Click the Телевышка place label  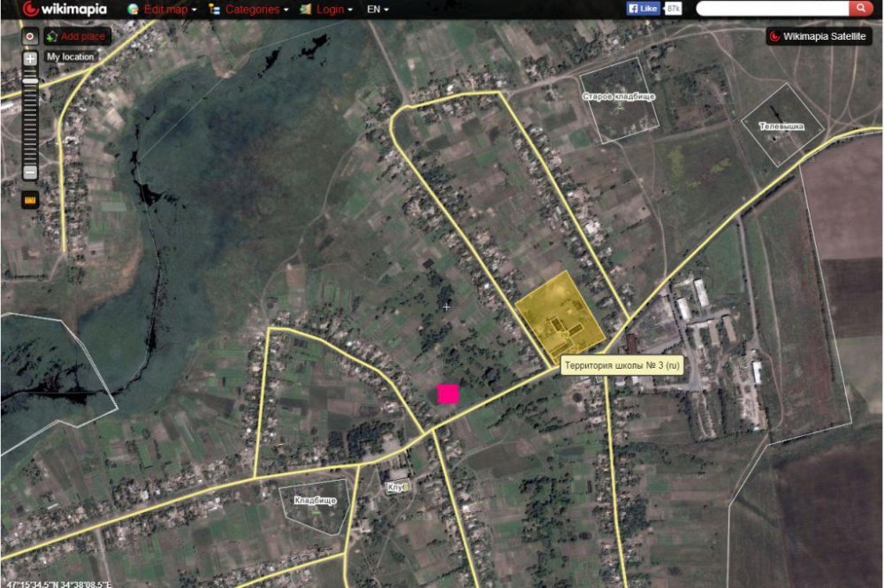point(781,126)
